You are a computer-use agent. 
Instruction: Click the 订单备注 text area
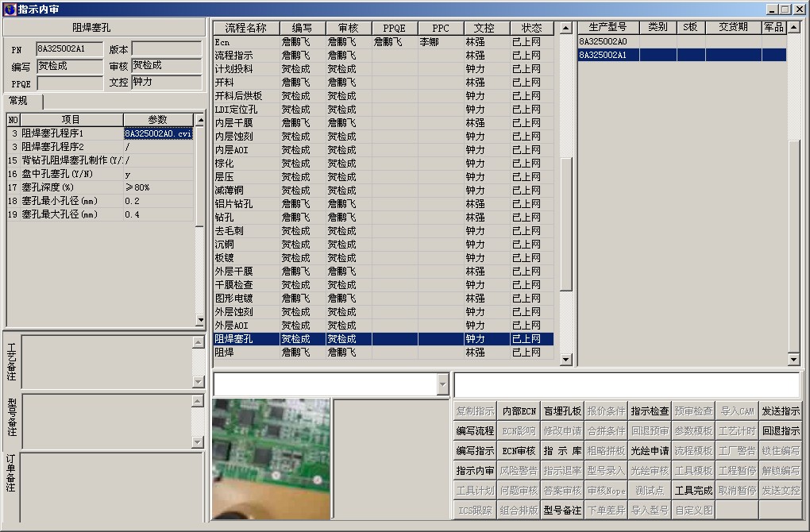coord(112,488)
